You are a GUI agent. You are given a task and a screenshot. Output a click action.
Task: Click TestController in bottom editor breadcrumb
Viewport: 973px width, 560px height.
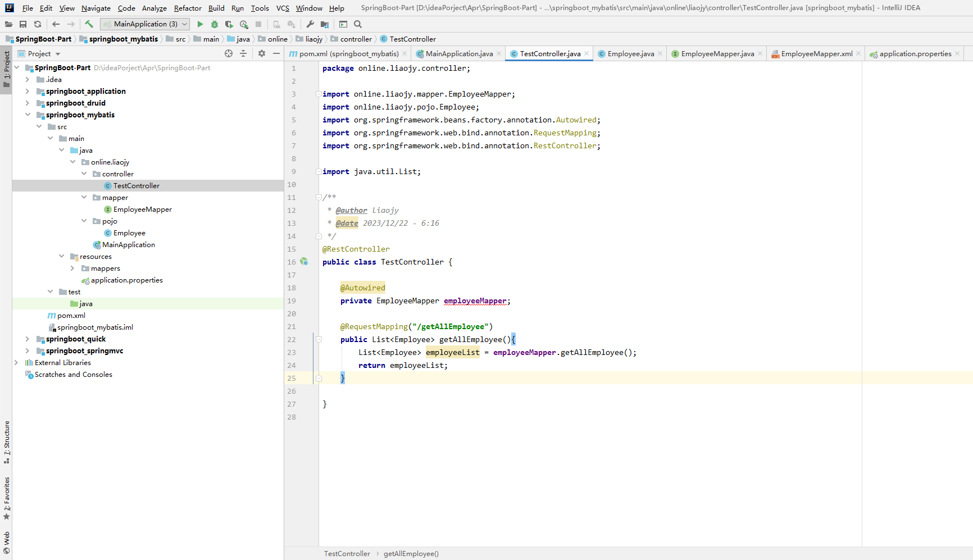[x=347, y=553]
